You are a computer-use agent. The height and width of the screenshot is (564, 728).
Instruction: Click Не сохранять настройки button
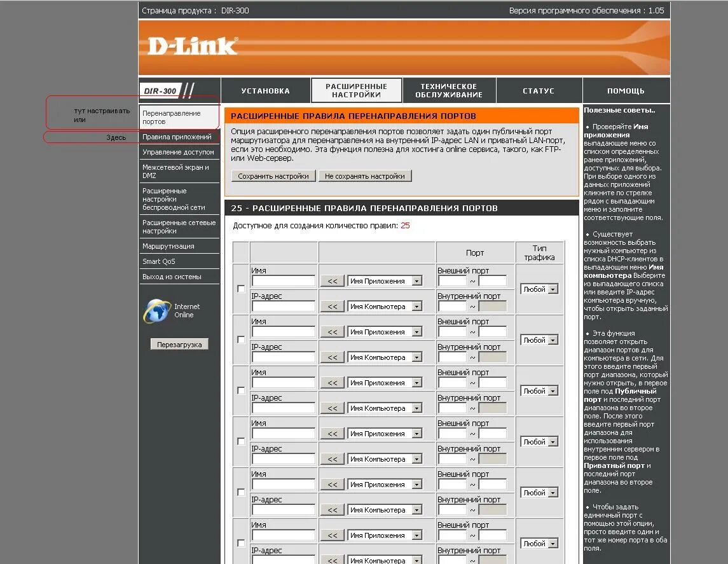click(x=365, y=176)
